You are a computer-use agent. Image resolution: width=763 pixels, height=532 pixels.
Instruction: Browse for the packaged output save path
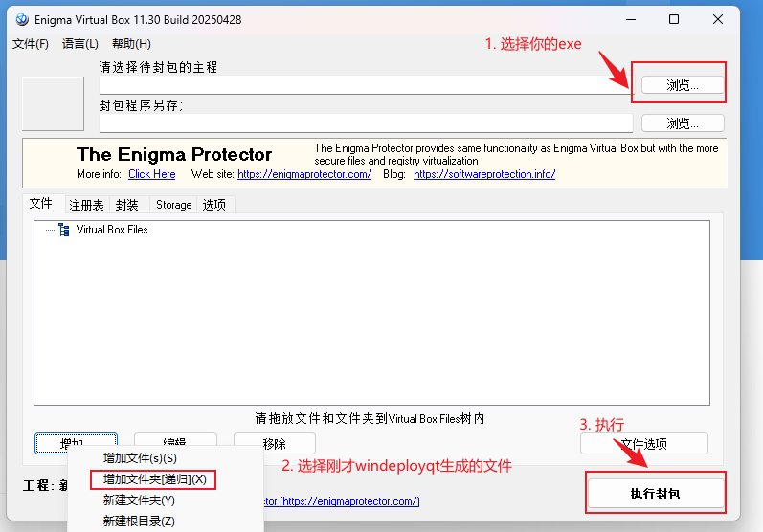coord(683,123)
